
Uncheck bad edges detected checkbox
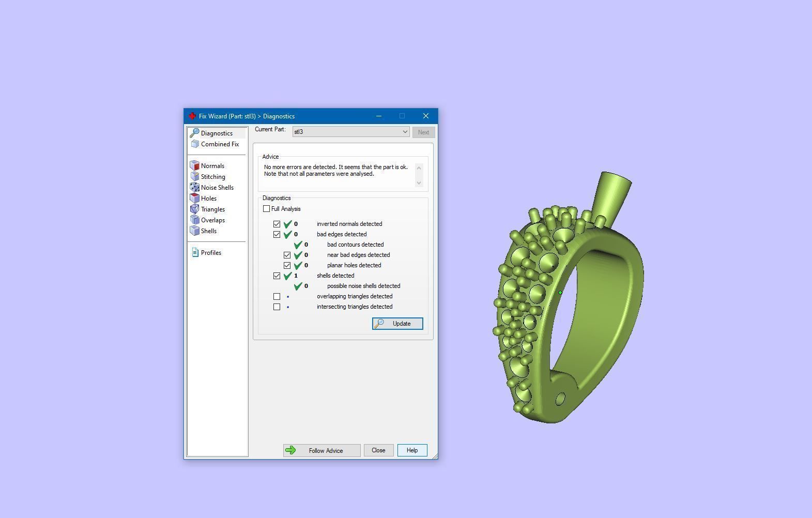(x=277, y=235)
